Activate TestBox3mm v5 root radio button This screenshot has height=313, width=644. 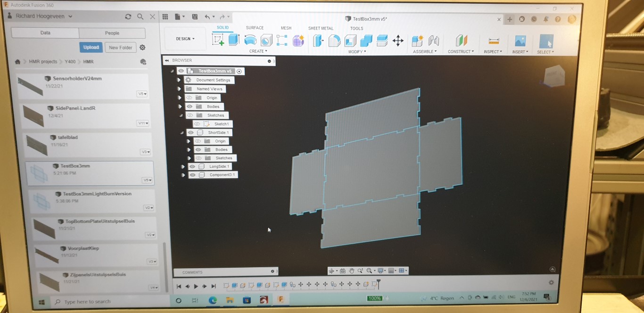click(239, 71)
